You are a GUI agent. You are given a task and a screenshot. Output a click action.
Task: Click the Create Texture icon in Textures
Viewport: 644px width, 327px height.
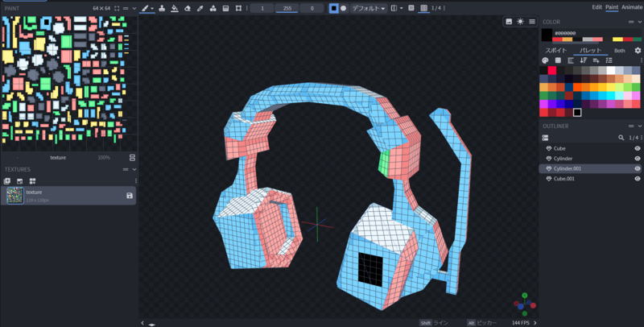pyautogui.click(x=7, y=181)
